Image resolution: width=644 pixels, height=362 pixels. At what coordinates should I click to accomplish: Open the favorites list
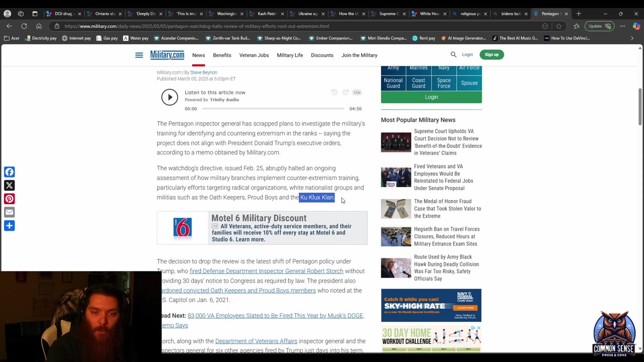(577, 26)
